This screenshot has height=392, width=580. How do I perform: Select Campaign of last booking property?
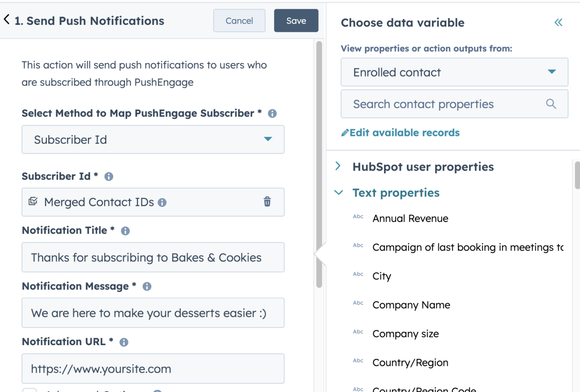click(468, 247)
